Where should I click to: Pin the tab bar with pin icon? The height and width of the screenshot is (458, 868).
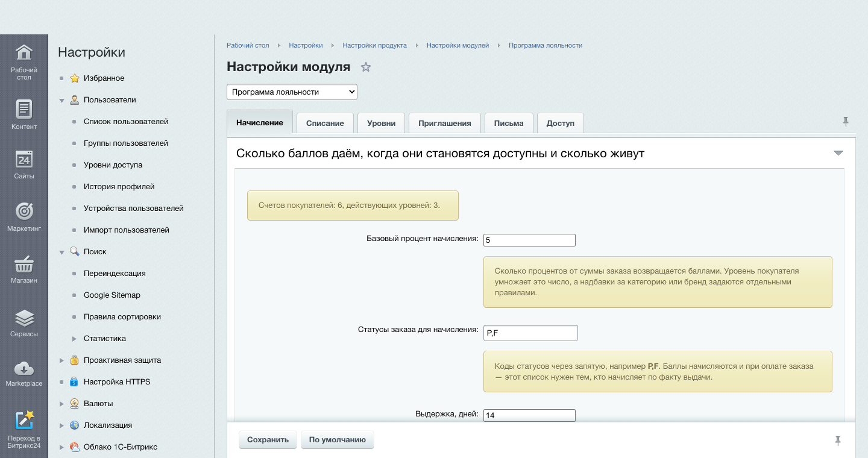[x=846, y=121]
